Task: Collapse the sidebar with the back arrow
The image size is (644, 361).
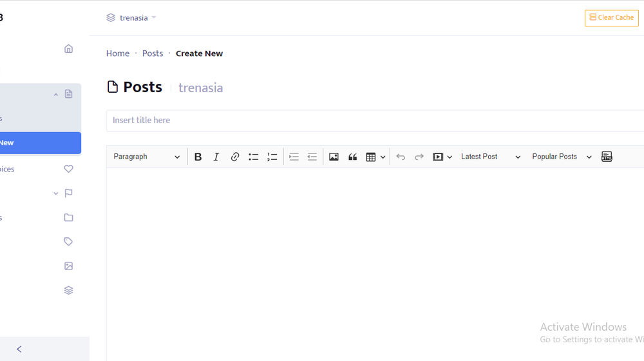Action: tap(19, 349)
